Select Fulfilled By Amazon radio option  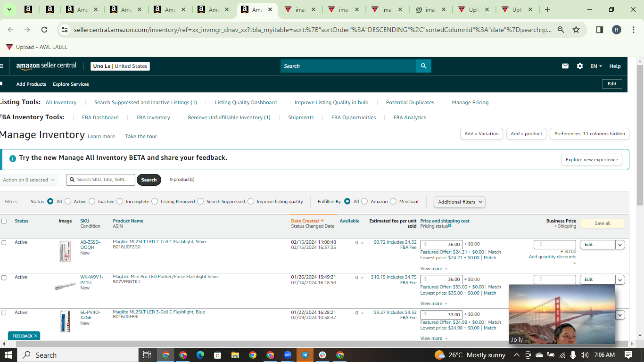(x=364, y=201)
